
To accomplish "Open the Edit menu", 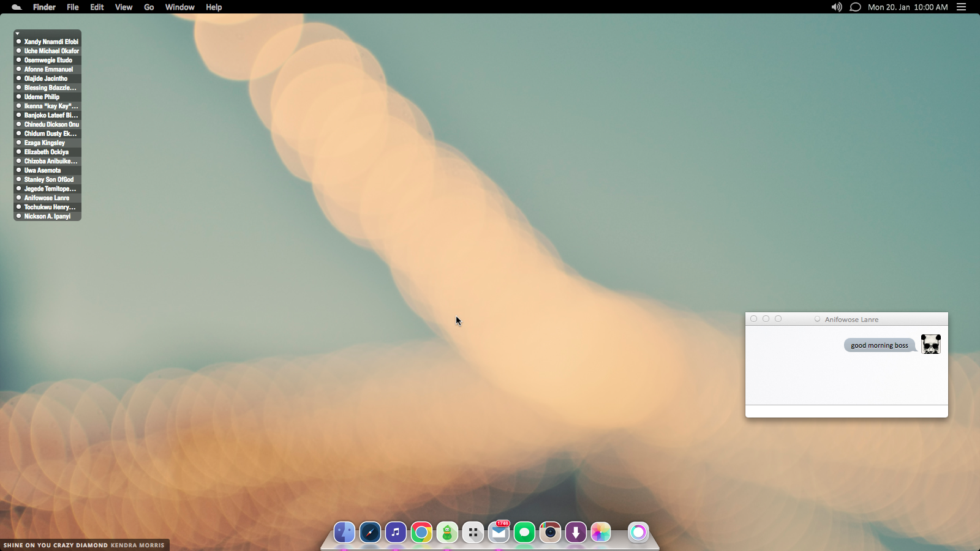I will pyautogui.click(x=97, y=7).
